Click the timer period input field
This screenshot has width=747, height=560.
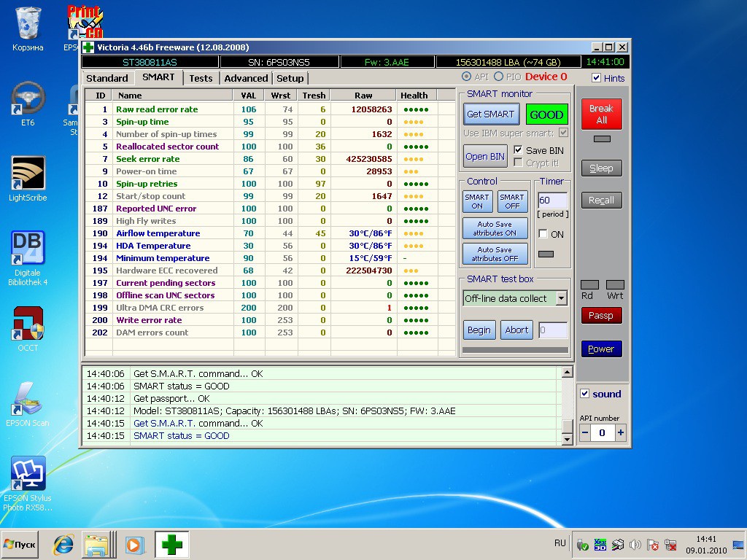[x=552, y=201]
